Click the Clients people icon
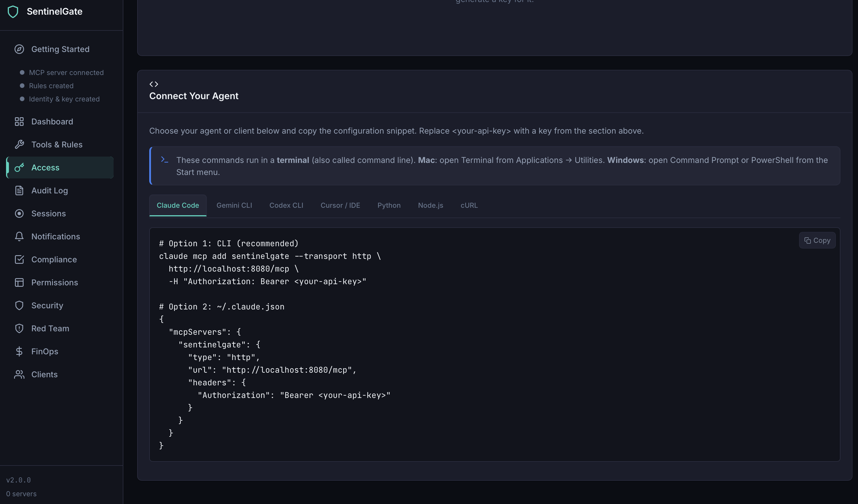The image size is (858, 504). click(x=19, y=374)
